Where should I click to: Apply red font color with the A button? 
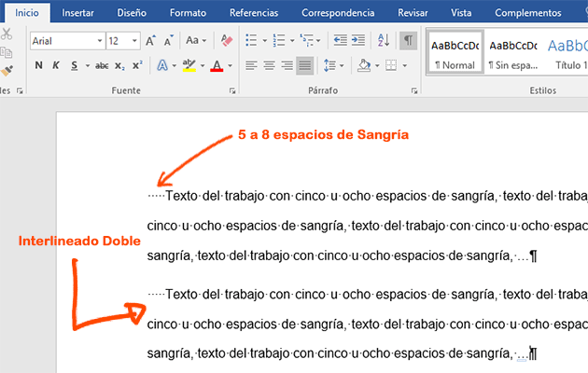click(217, 65)
